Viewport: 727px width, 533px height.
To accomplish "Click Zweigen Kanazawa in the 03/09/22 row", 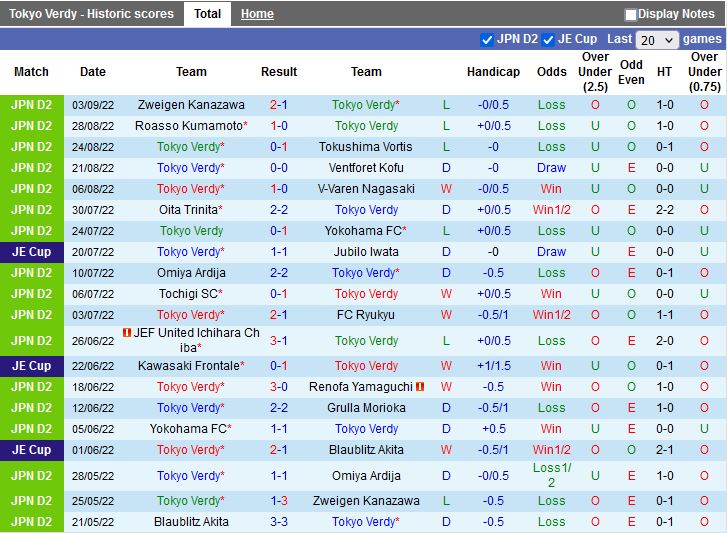I will coord(191,105).
